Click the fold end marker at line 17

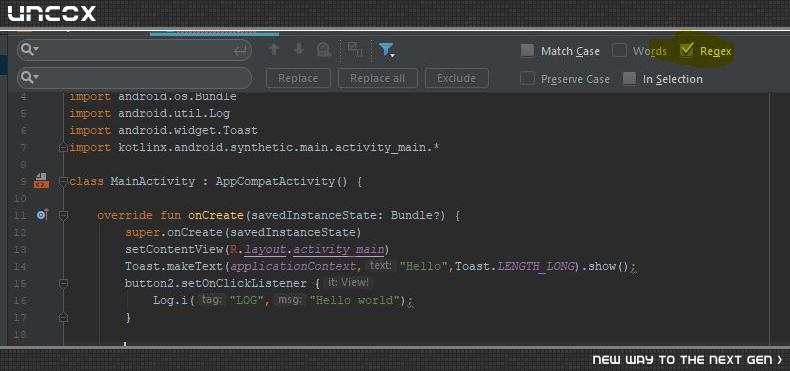(63, 318)
